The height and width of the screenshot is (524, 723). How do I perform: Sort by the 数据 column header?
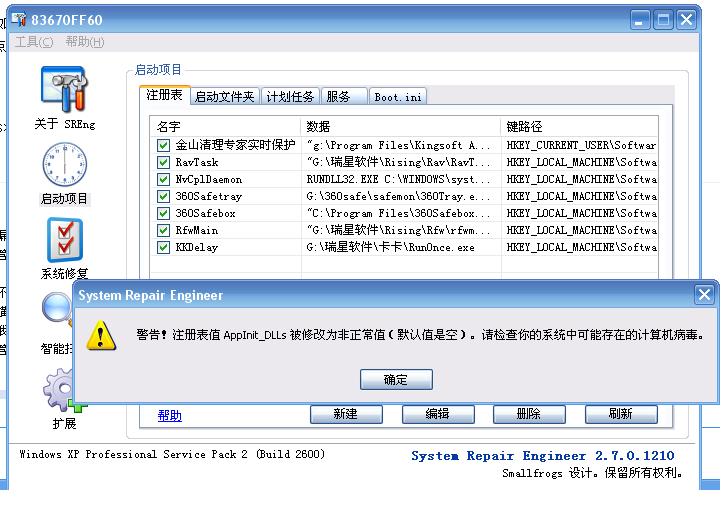(400, 126)
